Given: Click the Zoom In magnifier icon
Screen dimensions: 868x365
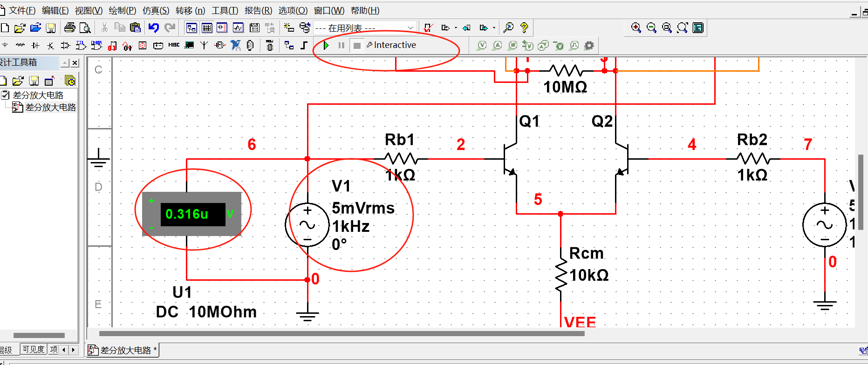Looking at the screenshot, I should click(636, 28).
